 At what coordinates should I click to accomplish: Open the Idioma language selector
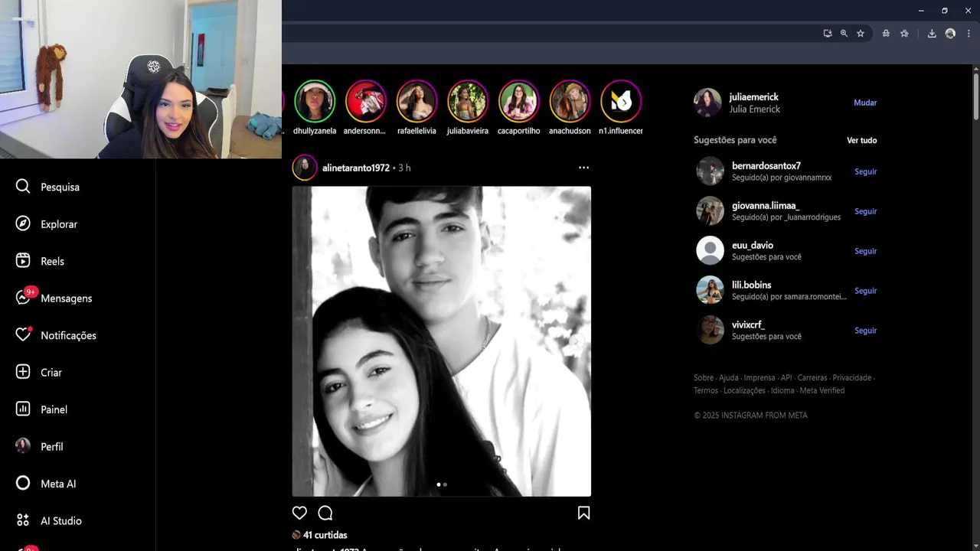tap(782, 390)
